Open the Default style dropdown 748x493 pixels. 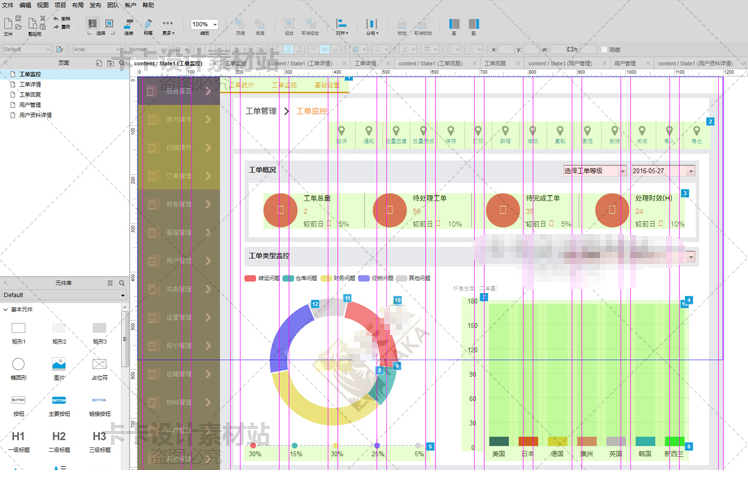[x=26, y=49]
